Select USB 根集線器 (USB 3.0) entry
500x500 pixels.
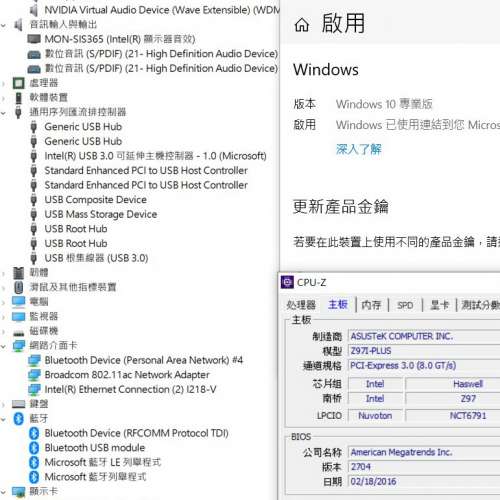(x=96, y=258)
